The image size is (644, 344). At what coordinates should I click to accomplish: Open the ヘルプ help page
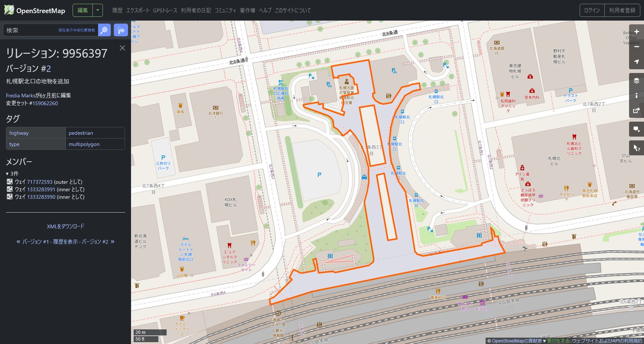(x=265, y=10)
